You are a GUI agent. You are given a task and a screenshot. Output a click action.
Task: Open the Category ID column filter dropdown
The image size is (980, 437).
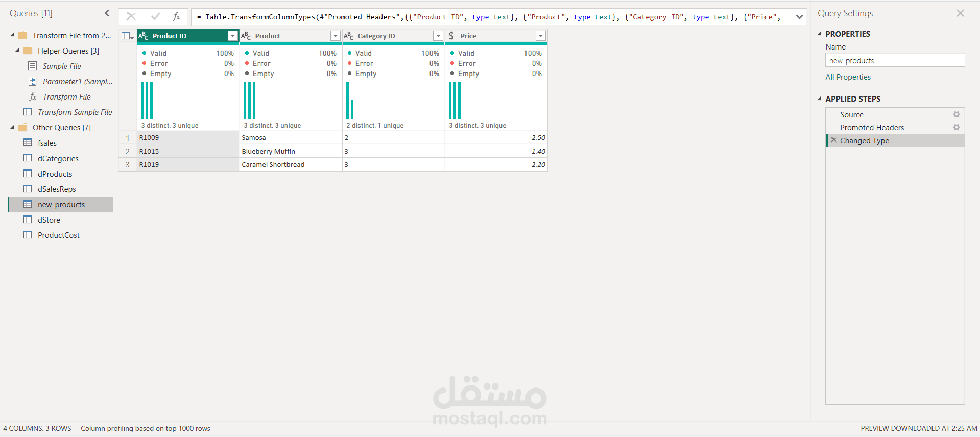pos(438,36)
